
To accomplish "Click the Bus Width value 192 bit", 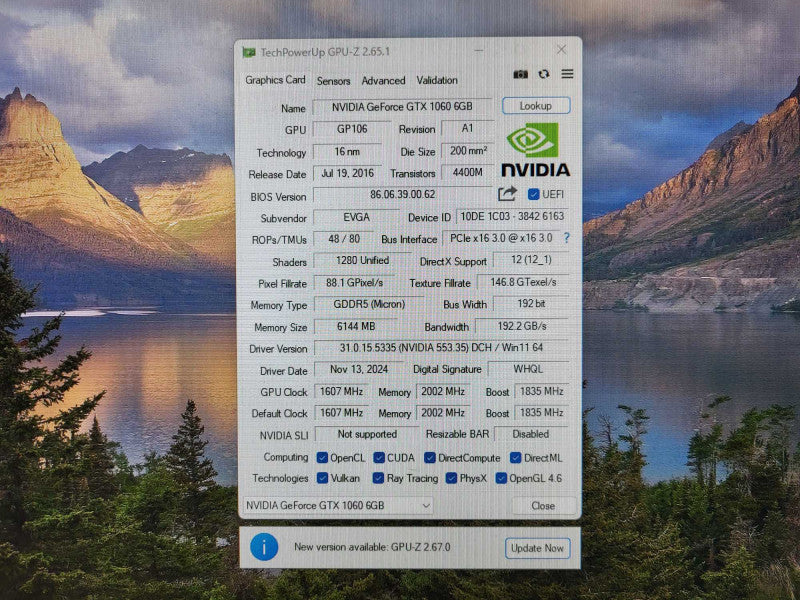I will pos(531,304).
